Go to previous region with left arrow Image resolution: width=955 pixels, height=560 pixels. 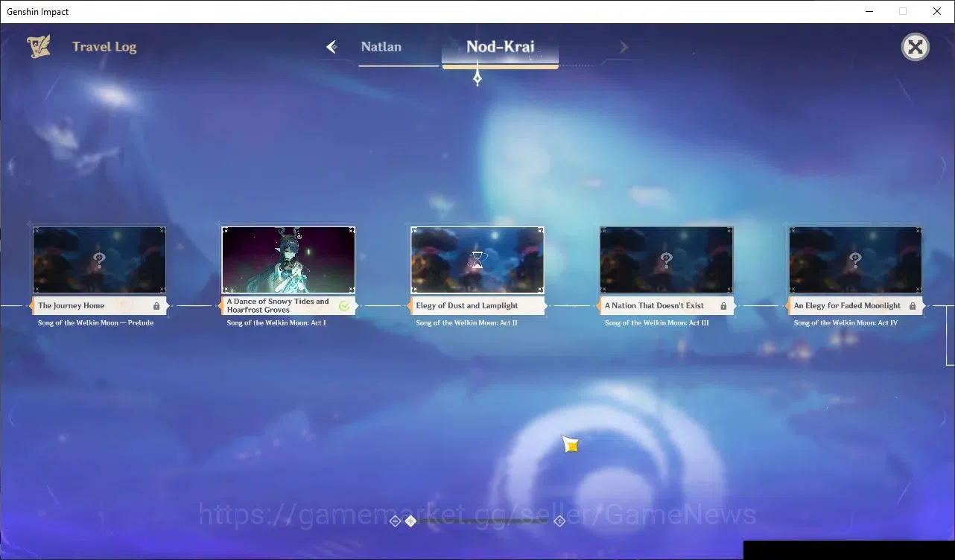pyautogui.click(x=332, y=47)
